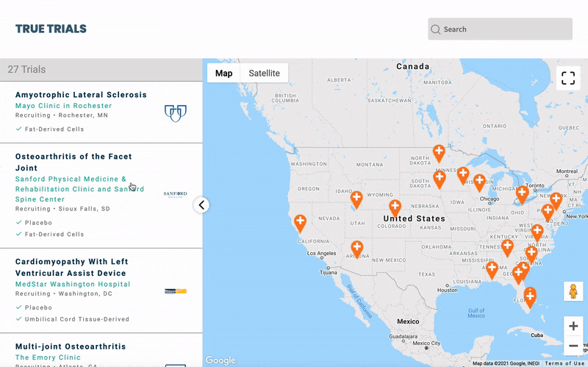Toggle fullscreen map view
This screenshot has width=588, height=367.
tap(567, 78)
